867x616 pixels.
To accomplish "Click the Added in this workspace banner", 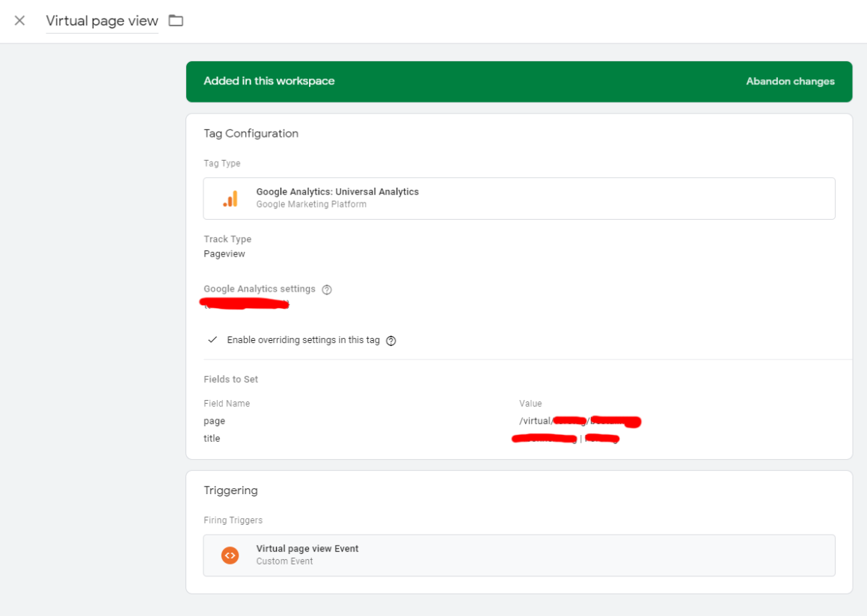I will [269, 81].
